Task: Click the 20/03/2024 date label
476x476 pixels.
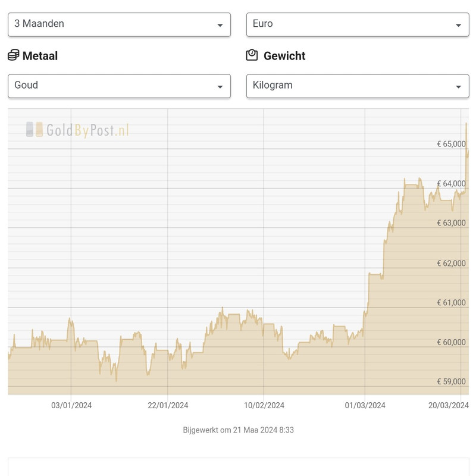Action: point(449,405)
